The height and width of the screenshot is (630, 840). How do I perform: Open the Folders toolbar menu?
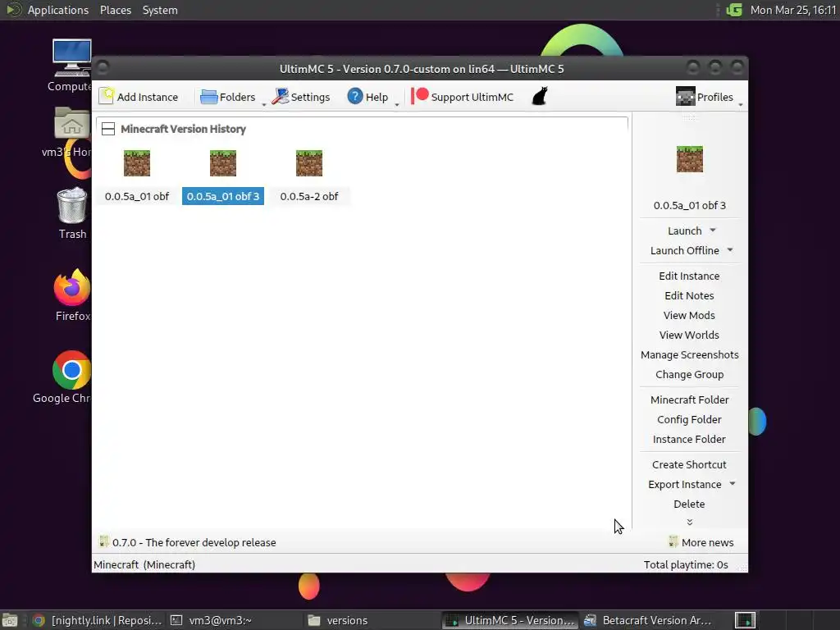click(228, 97)
